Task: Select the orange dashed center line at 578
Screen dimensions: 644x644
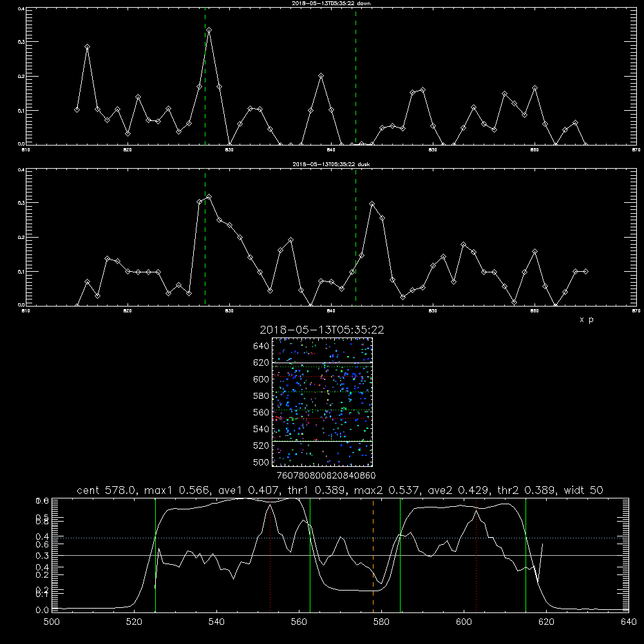Action: point(373,555)
